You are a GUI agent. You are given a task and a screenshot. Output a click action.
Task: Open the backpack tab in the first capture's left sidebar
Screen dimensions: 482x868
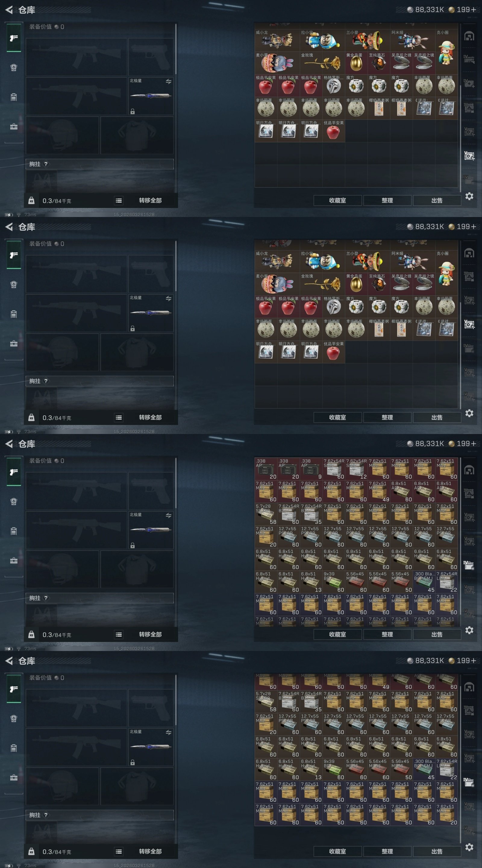pos(14,97)
